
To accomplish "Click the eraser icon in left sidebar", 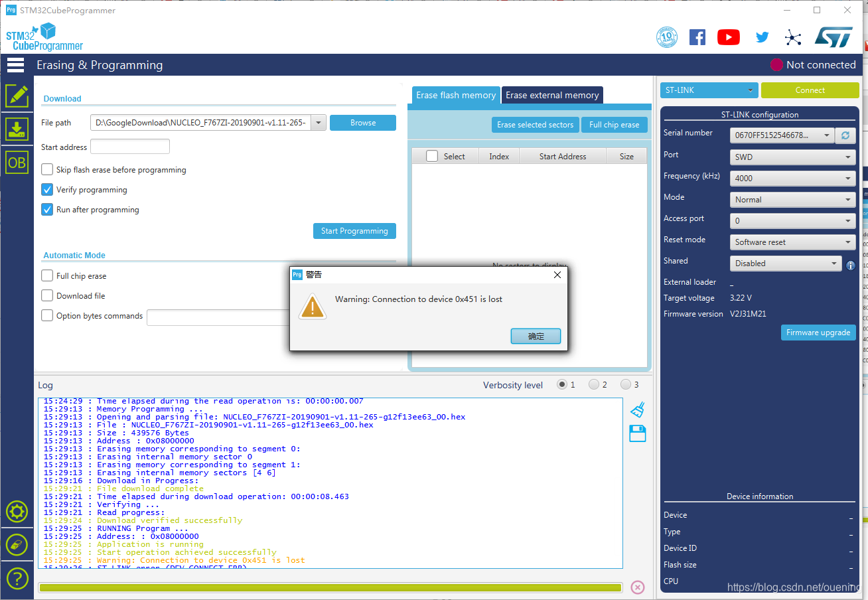I will [x=17, y=545].
